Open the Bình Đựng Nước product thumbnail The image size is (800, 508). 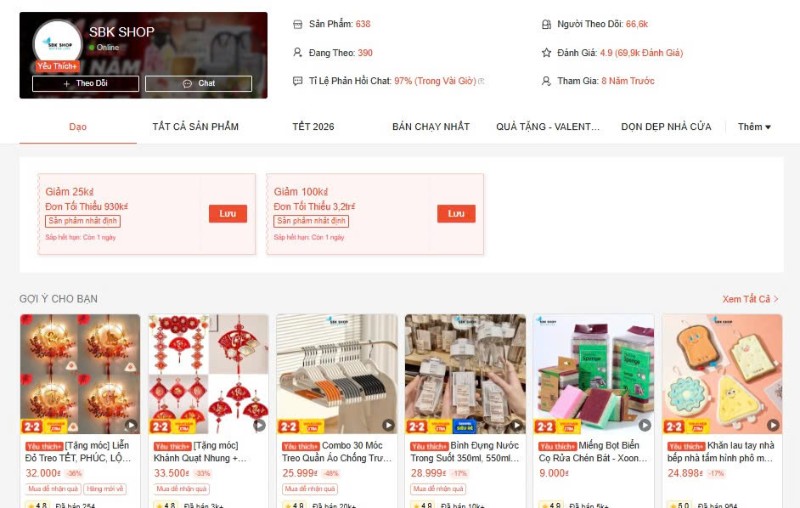tap(465, 374)
